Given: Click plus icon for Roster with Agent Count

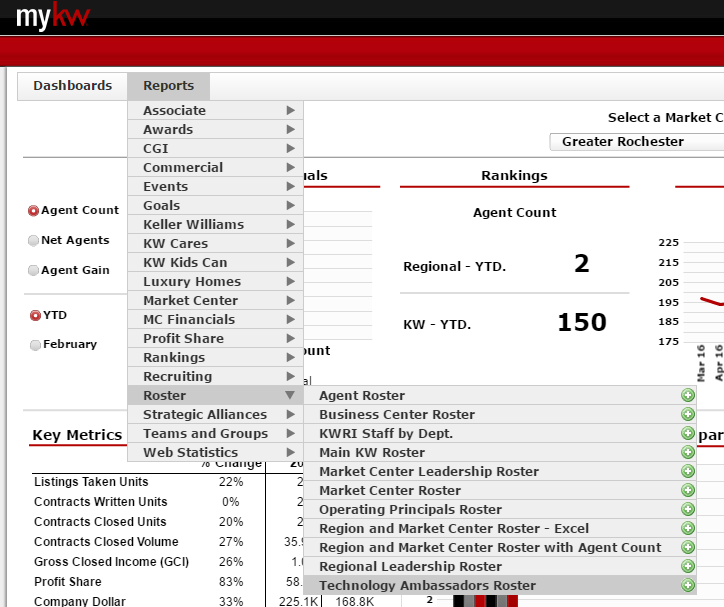Looking at the screenshot, I should tap(688, 547).
